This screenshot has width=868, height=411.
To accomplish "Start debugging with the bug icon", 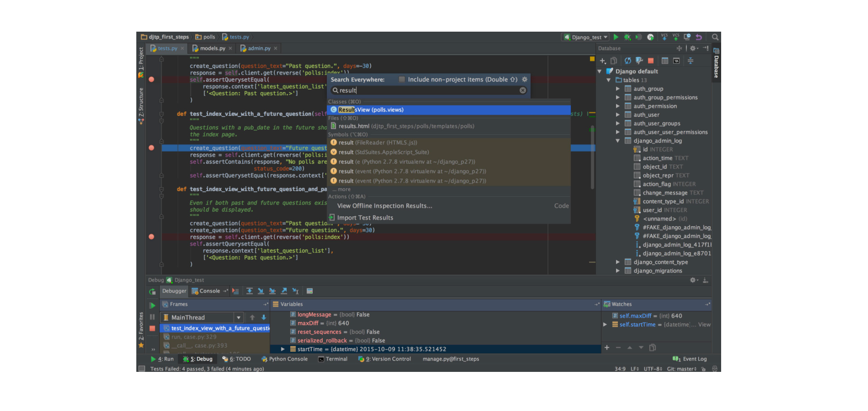I will click(x=627, y=37).
